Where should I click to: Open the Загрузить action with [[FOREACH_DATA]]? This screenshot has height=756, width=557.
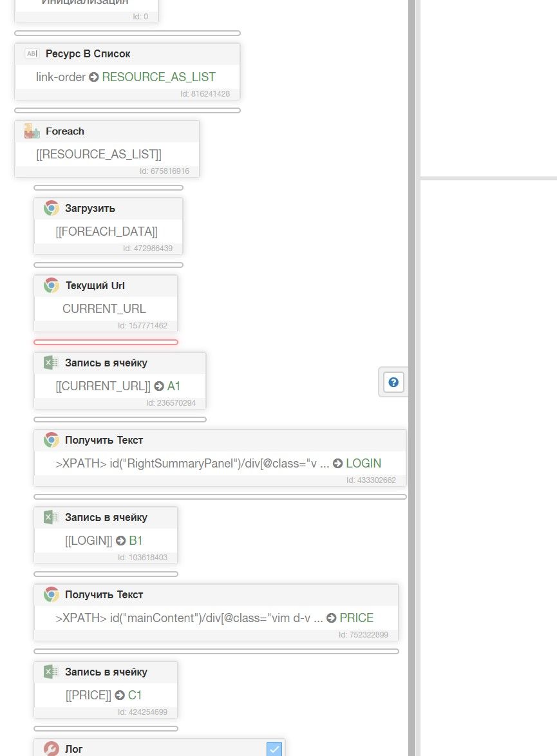click(x=107, y=232)
